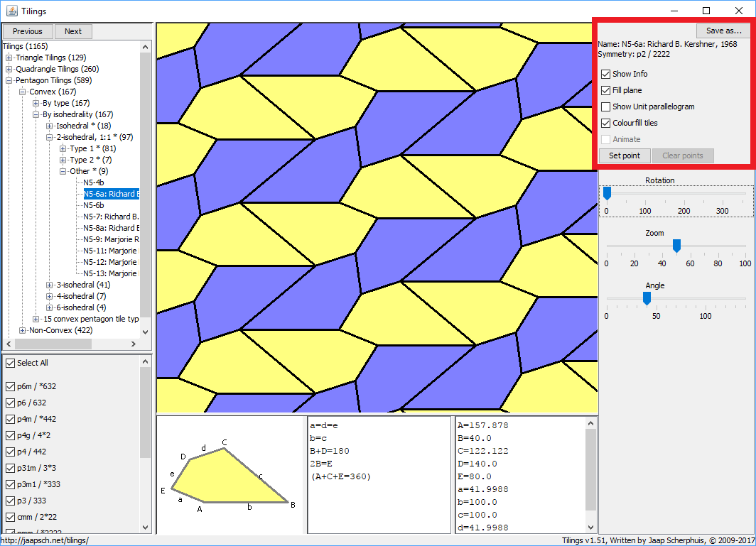Click the Tilings Java icon in title bar
This screenshot has width=756, height=546.
(12, 11)
